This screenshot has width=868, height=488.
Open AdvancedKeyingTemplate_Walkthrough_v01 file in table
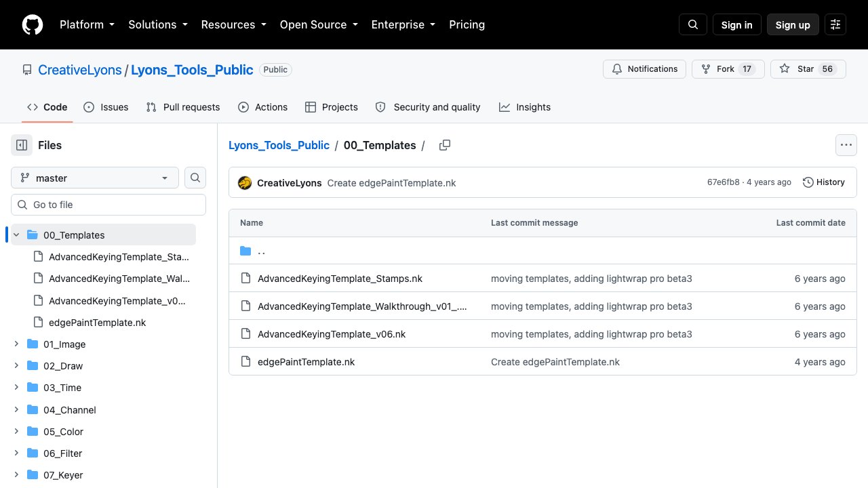click(362, 306)
